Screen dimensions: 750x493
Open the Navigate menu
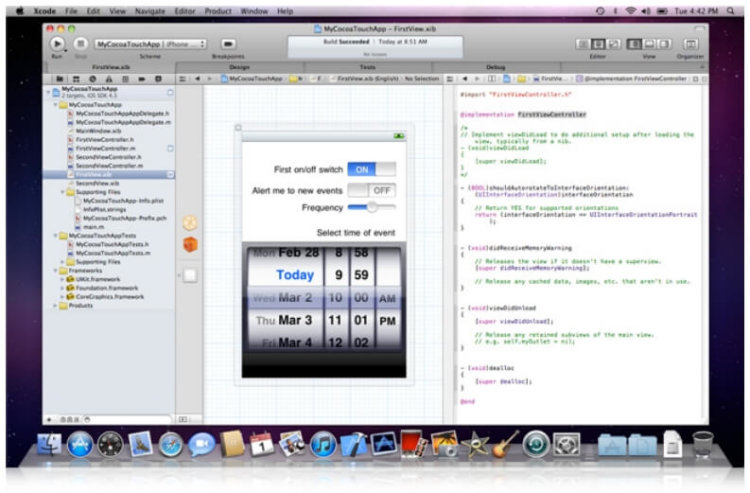pos(150,11)
